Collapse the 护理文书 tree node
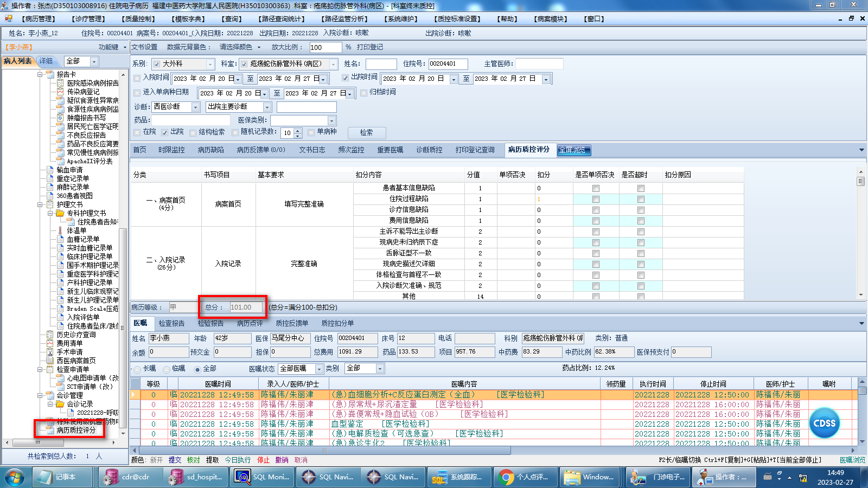The height and width of the screenshot is (488, 868). 40,204
